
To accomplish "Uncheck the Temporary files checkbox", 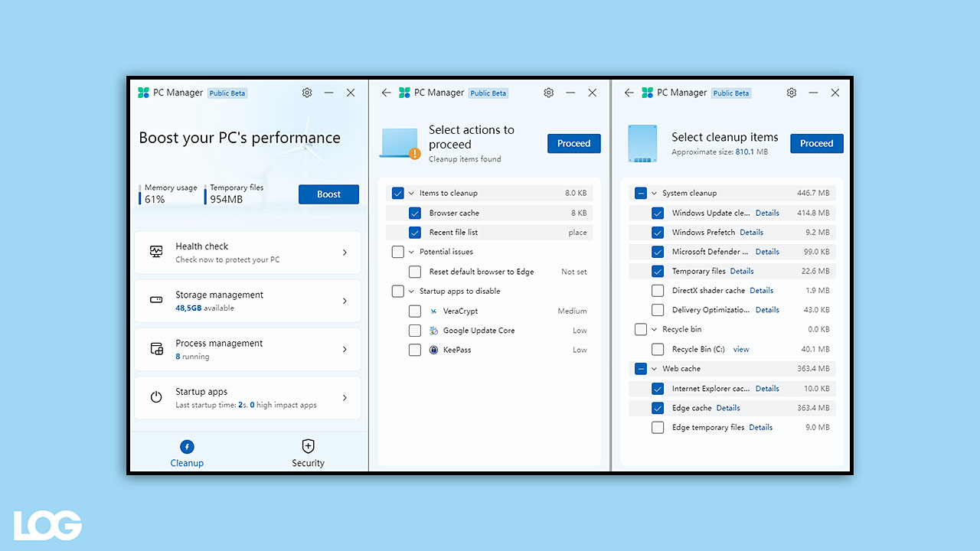I will (658, 271).
